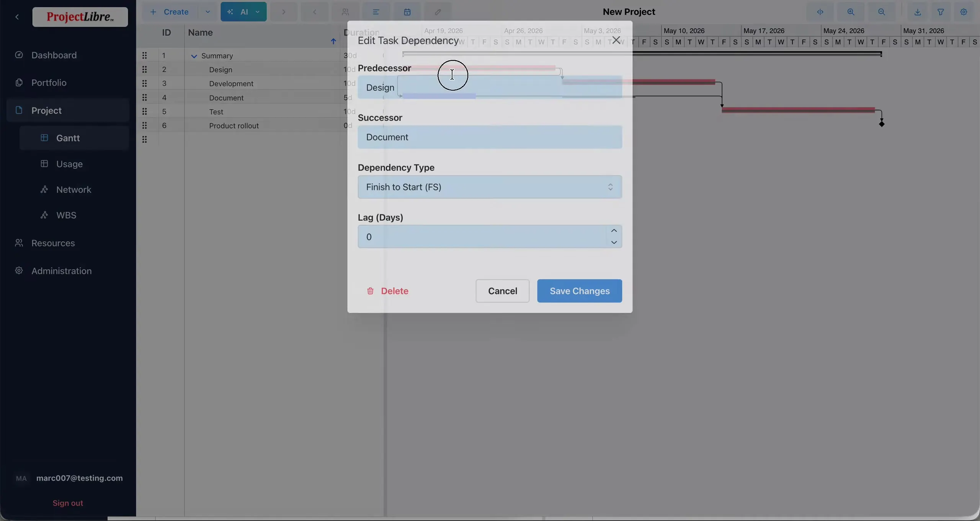Delete the task dependency
Image resolution: width=980 pixels, height=521 pixels.
387,291
